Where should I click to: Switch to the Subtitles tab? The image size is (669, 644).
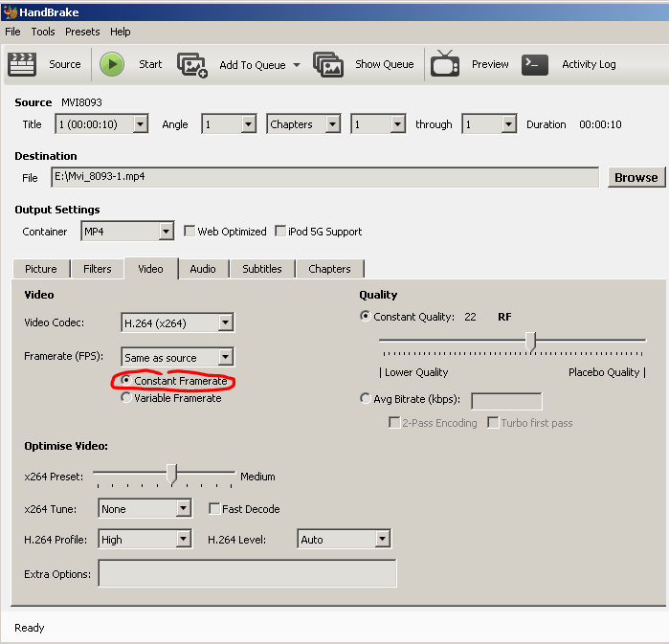[262, 269]
